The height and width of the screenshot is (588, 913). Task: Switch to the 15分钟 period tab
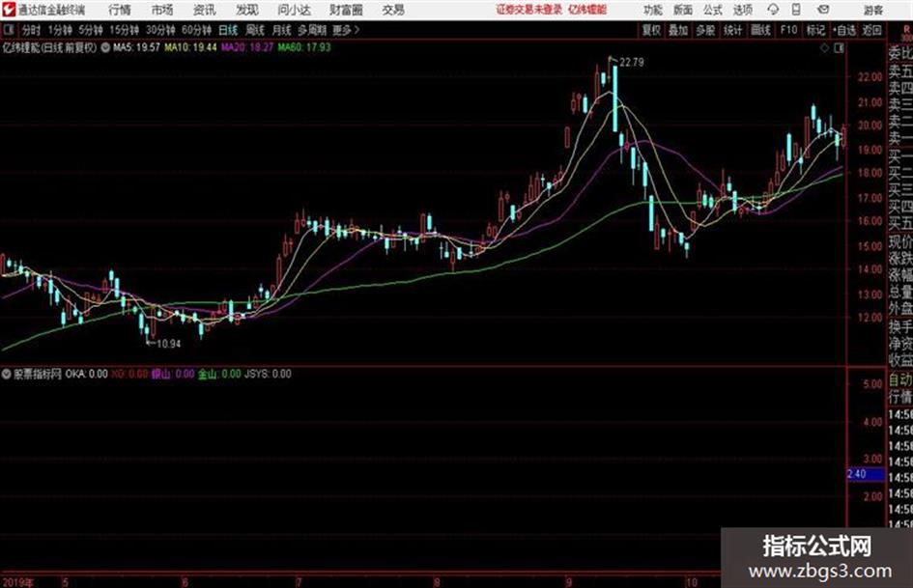[x=125, y=30]
